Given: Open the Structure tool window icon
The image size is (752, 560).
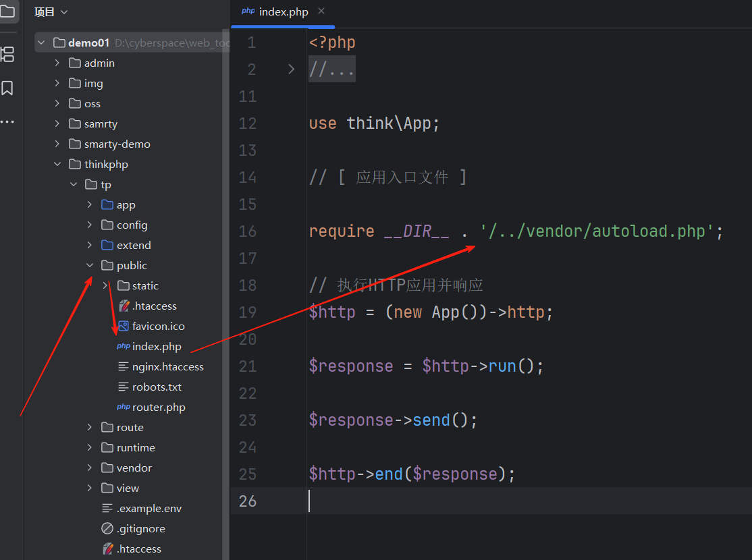Looking at the screenshot, I should (x=7, y=55).
